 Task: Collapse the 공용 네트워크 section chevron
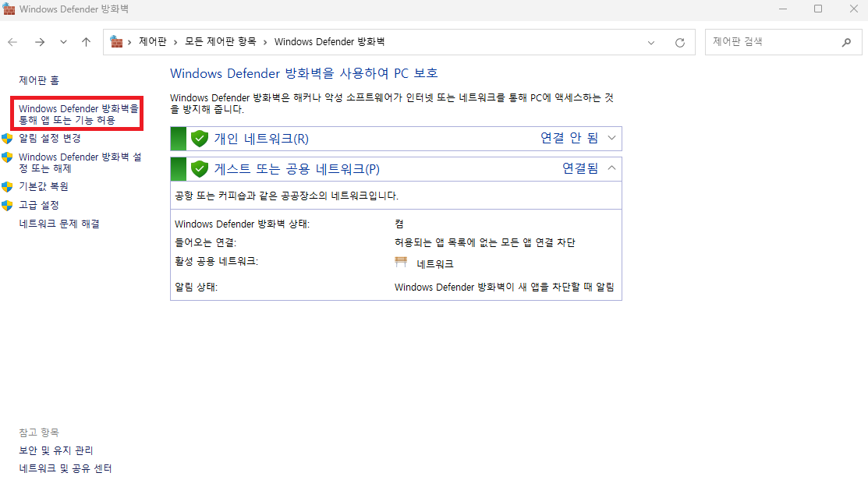point(611,168)
